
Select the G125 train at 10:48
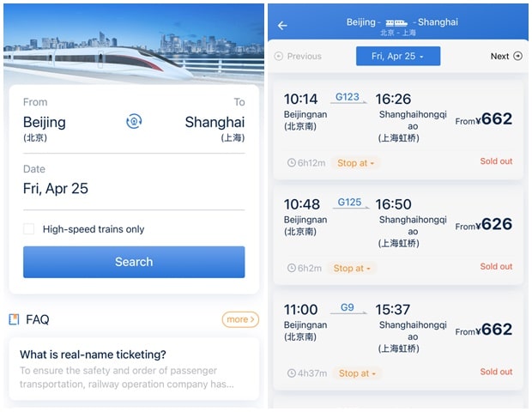(398, 235)
